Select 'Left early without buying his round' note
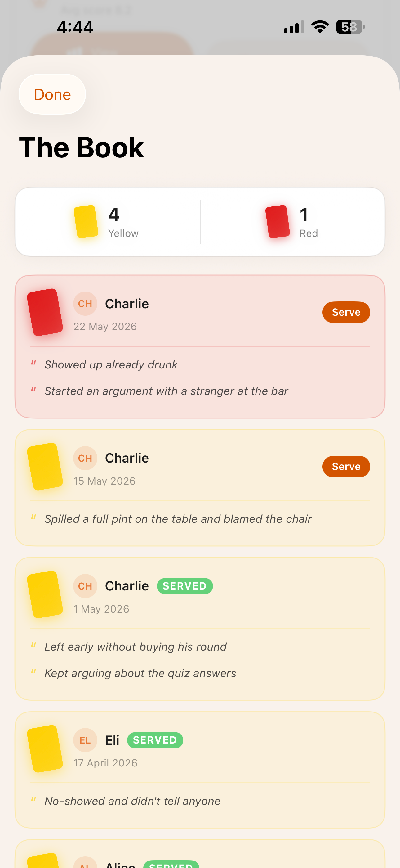Screen dimensions: 400x868 [136, 647]
